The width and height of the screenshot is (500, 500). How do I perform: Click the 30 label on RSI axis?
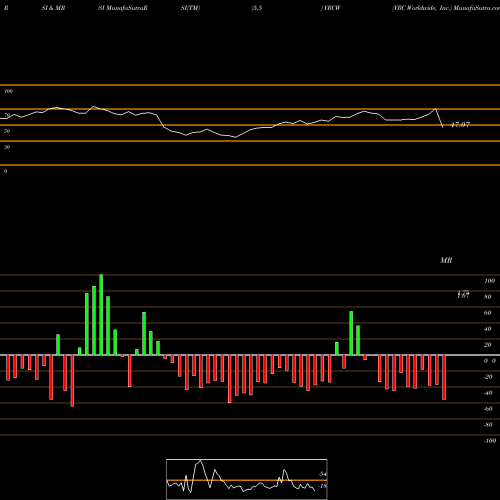click(x=7, y=147)
